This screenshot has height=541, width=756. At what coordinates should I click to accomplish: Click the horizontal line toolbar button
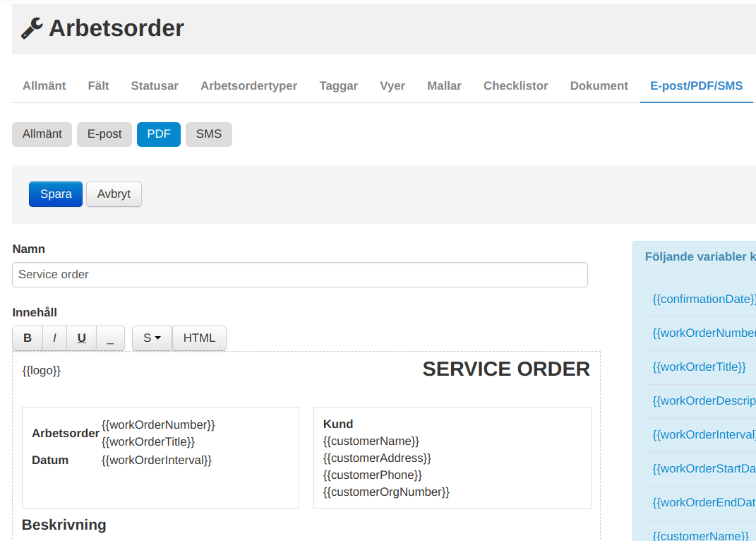(110, 338)
